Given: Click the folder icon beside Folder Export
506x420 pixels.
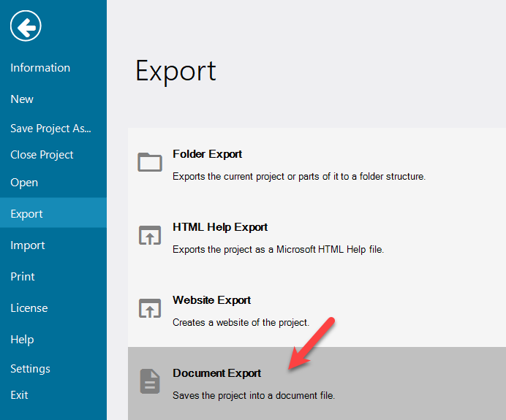Looking at the screenshot, I should (x=150, y=162).
